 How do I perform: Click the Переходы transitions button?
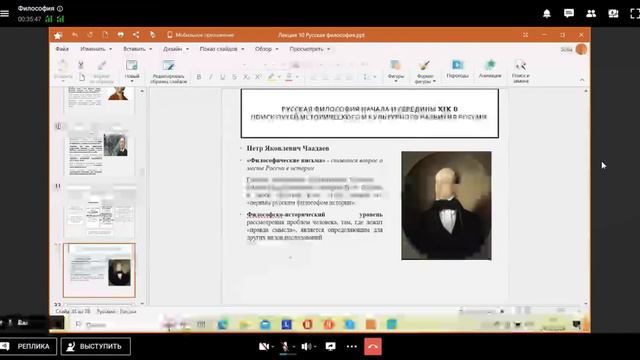tap(457, 69)
